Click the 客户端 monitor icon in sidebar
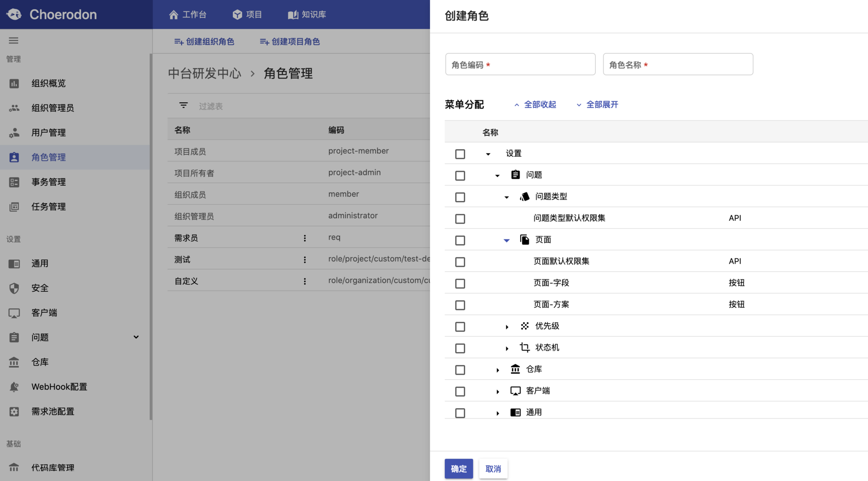This screenshot has height=481, width=868. coord(14,313)
